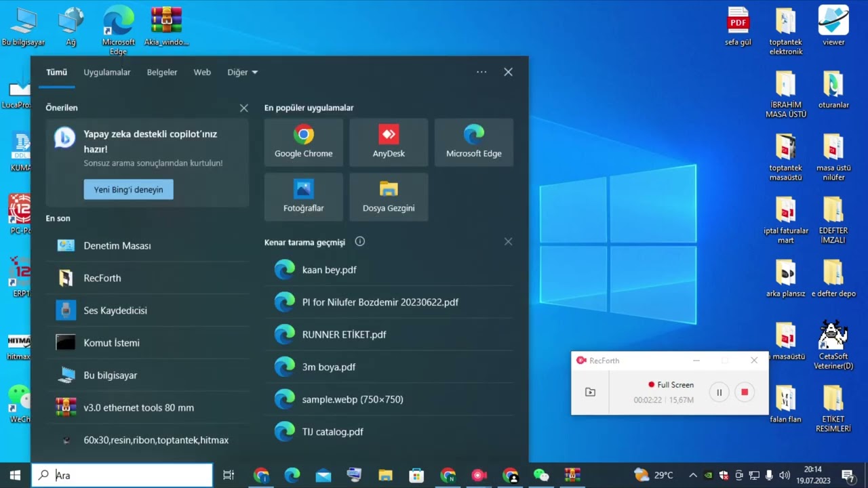Image resolution: width=868 pixels, height=488 pixels.
Task: Open clock and date flyout 20:14
Action: coord(812,475)
